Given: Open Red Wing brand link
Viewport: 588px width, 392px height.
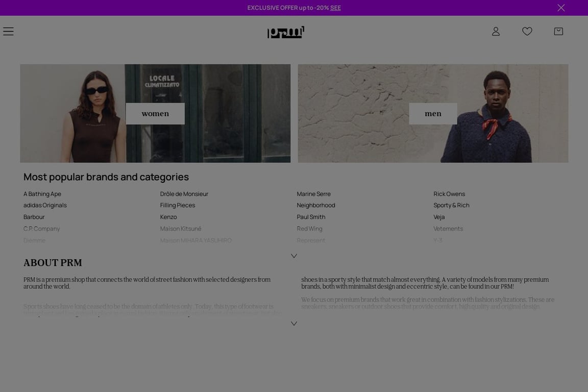Looking at the screenshot, I should 310,229.
